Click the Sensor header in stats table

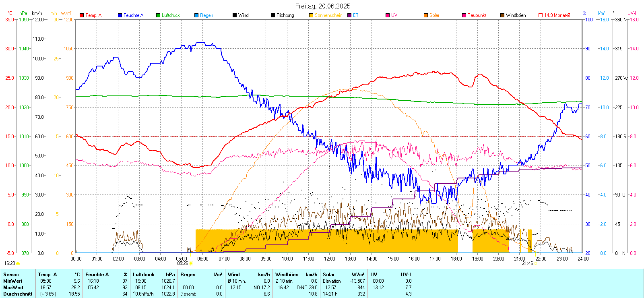coord(11,275)
